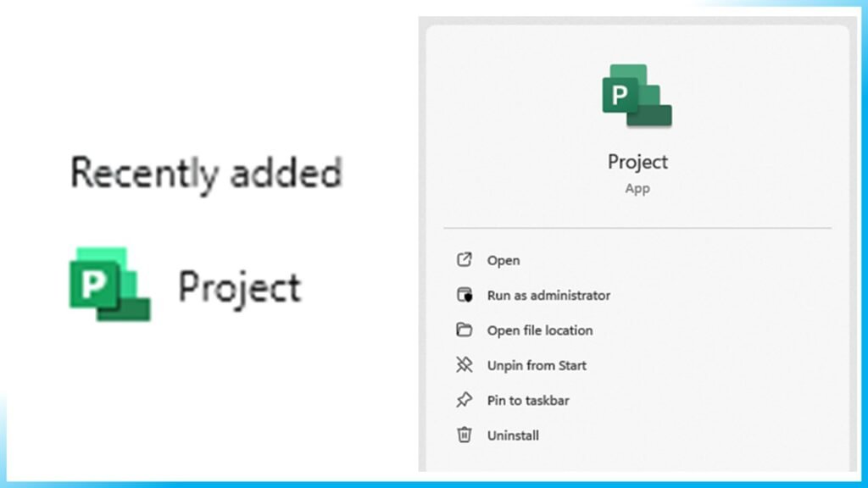868x488 pixels.
Task: Click the Recently added heading
Action: [206, 173]
